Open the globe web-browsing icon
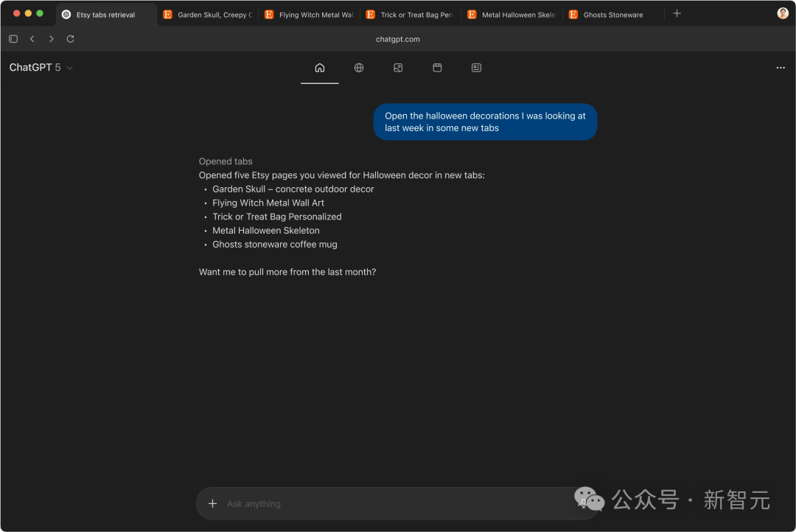796x532 pixels. point(358,67)
